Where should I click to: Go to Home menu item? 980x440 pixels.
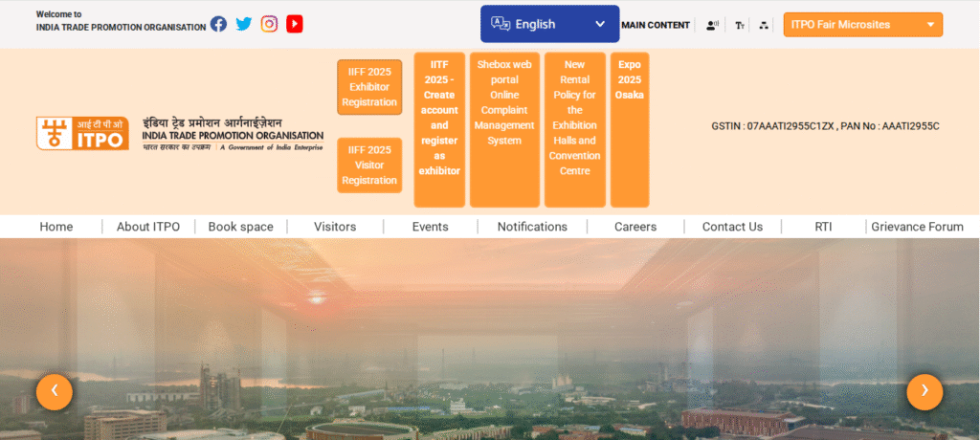(x=56, y=227)
